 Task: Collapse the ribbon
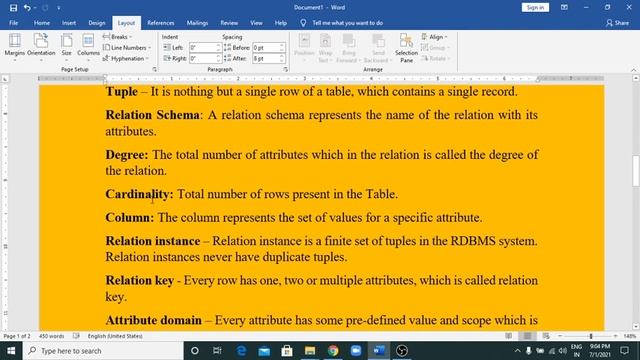coord(633,70)
